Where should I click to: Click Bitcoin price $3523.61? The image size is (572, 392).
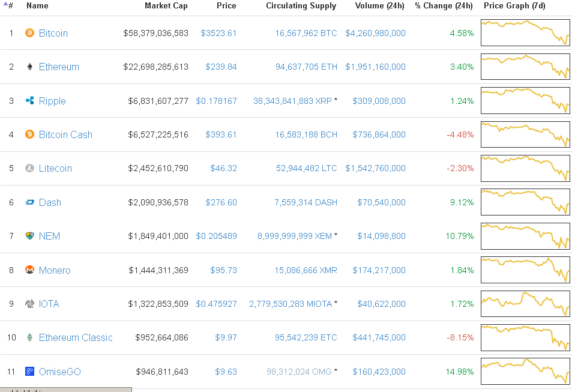(x=218, y=33)
